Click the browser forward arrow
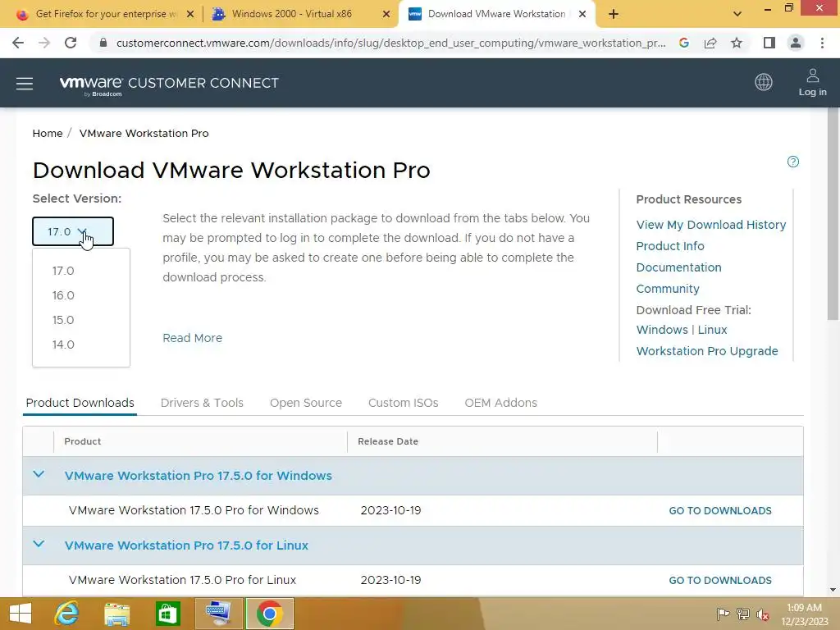The image size is (840, 630). coord(44,43)
